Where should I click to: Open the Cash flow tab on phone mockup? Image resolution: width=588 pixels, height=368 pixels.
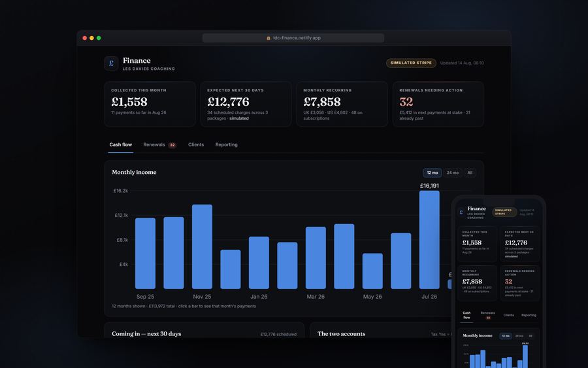(466, 315)
